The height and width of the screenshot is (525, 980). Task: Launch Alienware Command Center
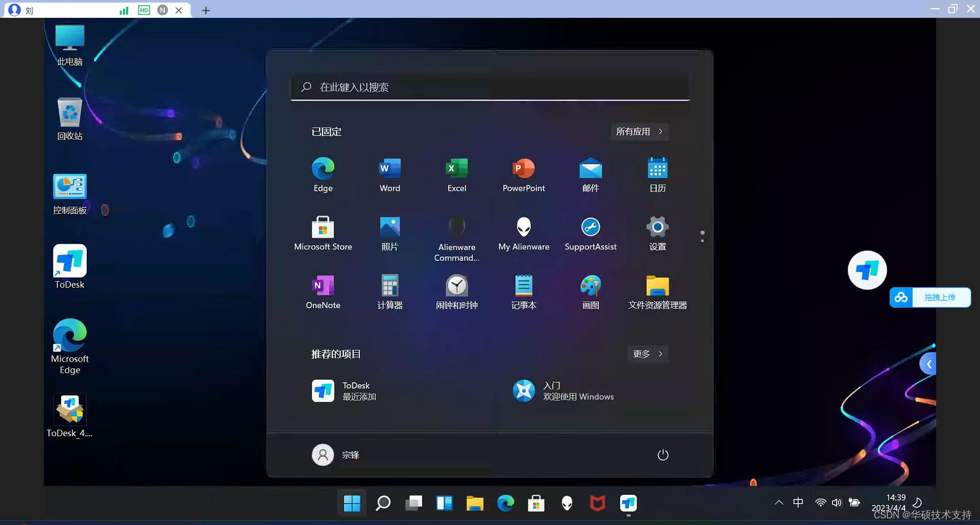(457, 239)
